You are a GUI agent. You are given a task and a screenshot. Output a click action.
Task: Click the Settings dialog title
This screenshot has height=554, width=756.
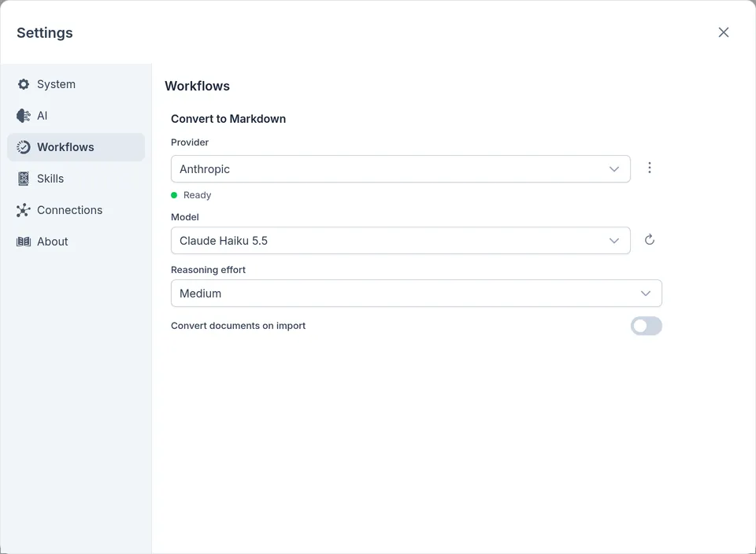pyautogui.click(x=45, y=33)
